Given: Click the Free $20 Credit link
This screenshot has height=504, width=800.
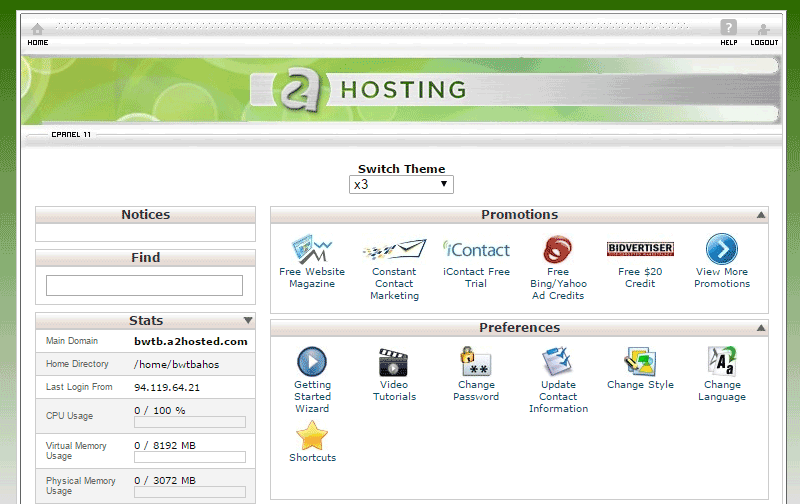Looking at the screenshot, I should [x=640, y=278].
